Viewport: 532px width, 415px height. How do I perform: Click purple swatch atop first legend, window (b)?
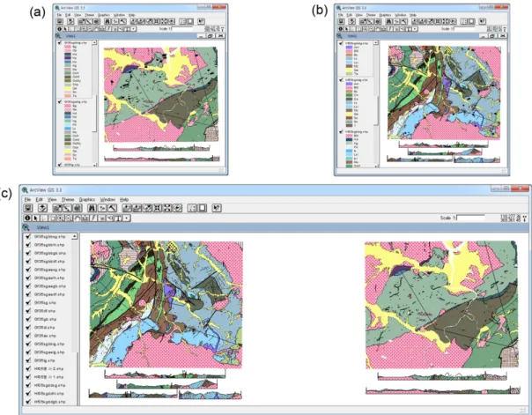point(349,48)
